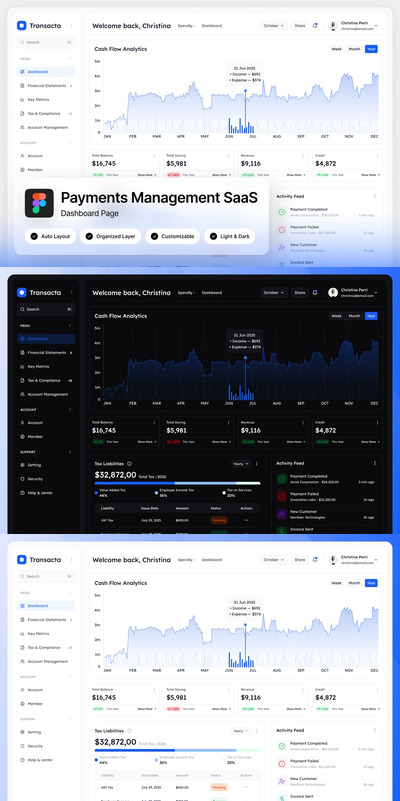
Task: Switch to the Week tab in dark Cash Flow
Action: (336, 316)
